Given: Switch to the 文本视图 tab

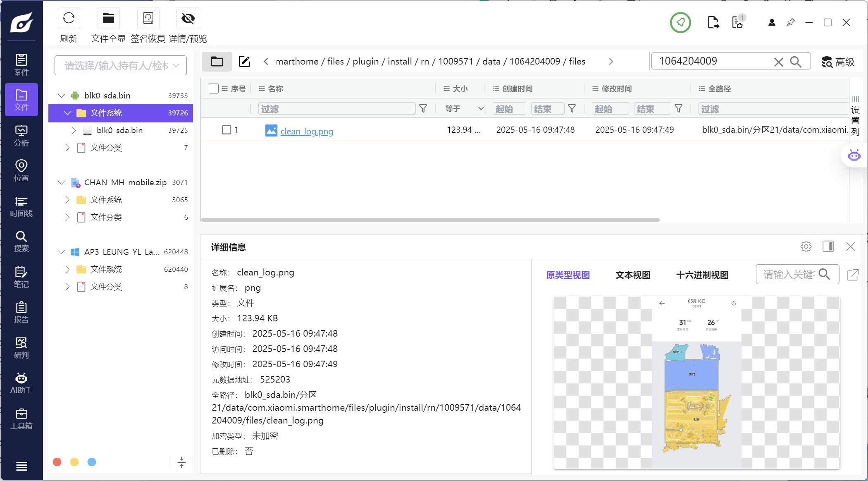Looking at the screenshot, I should click(x=633, y=275).
